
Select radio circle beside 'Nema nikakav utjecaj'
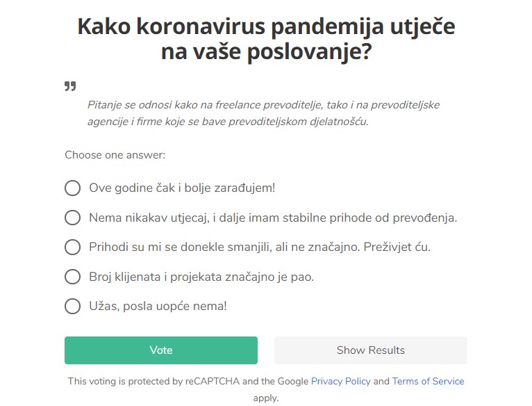[x=73, y=218]
